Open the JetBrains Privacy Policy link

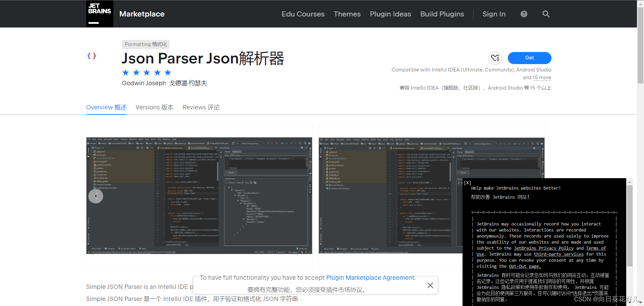tap(544, 248)
